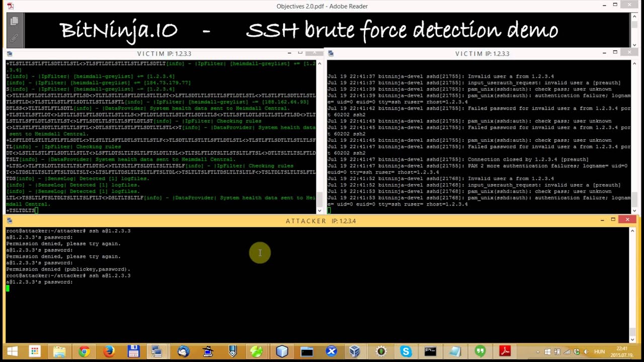Open the floppy disk save app in taskbar
This screenshot has height=362, width=644.
click(133, 351)
